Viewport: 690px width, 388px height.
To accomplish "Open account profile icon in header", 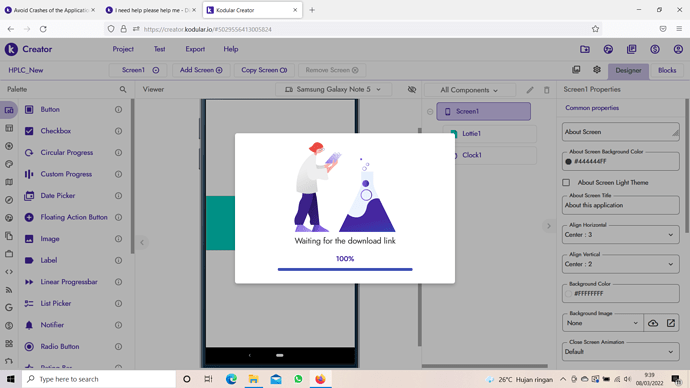I will [x=678, y=49].
